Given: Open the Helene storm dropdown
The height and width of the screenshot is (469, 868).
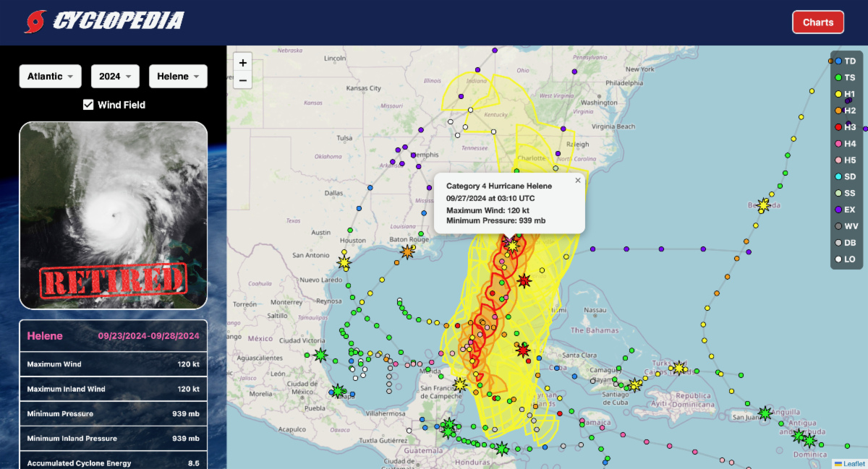Looking at the screenshot, I should tap(178, 76).
